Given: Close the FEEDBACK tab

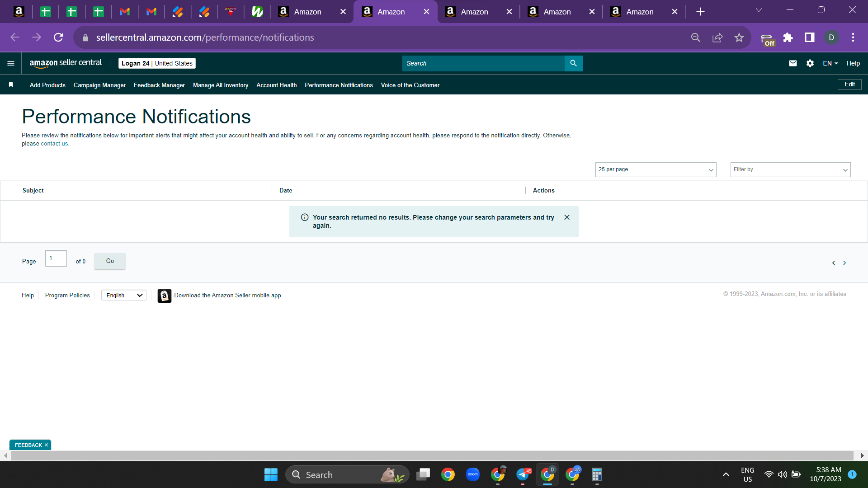Looking at the screenshot, I should 47,445.
